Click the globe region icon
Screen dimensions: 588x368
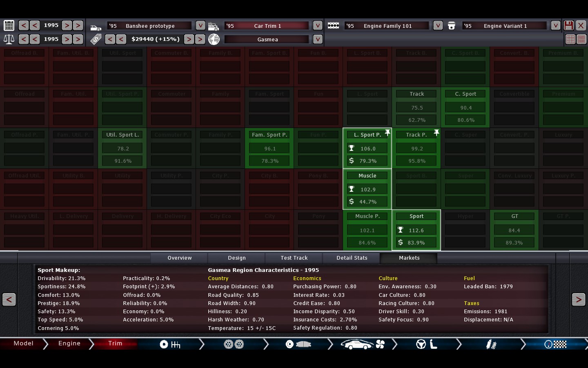coord(214,39)
